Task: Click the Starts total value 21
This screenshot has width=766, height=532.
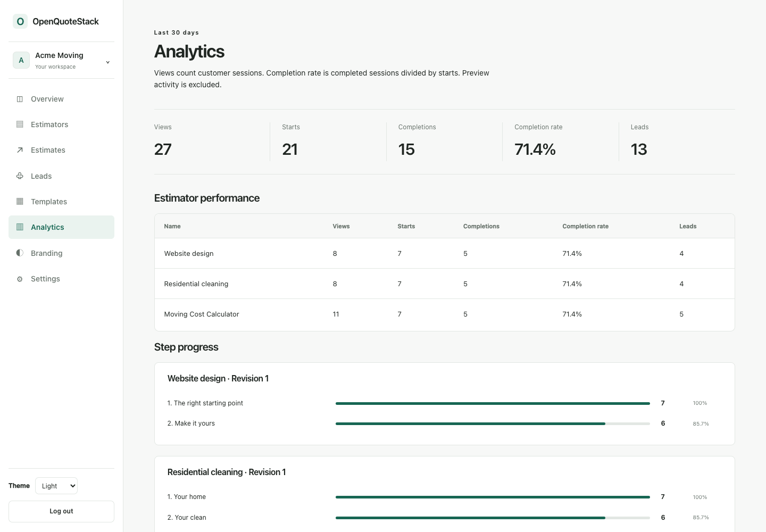Action: pyautogui.click(x=290, y=149)
